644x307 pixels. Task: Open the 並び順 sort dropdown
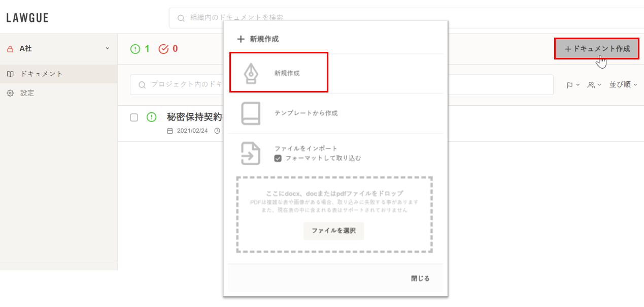tap(623, 85)
